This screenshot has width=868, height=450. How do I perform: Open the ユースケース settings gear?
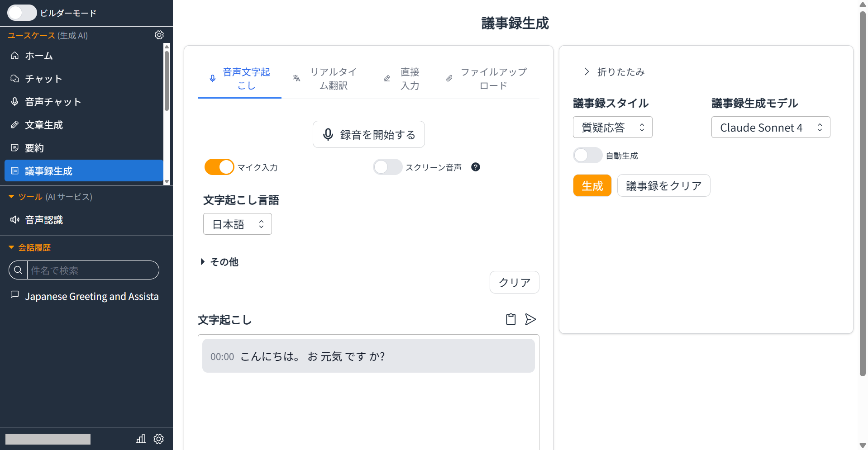159,34
